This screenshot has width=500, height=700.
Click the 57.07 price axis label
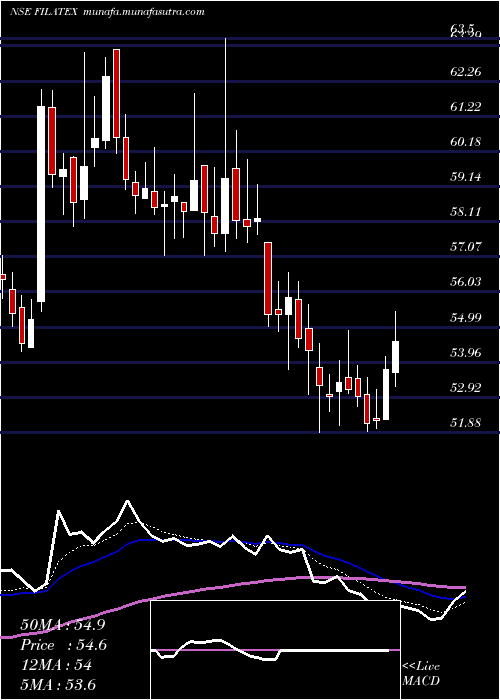pos(466,246)
